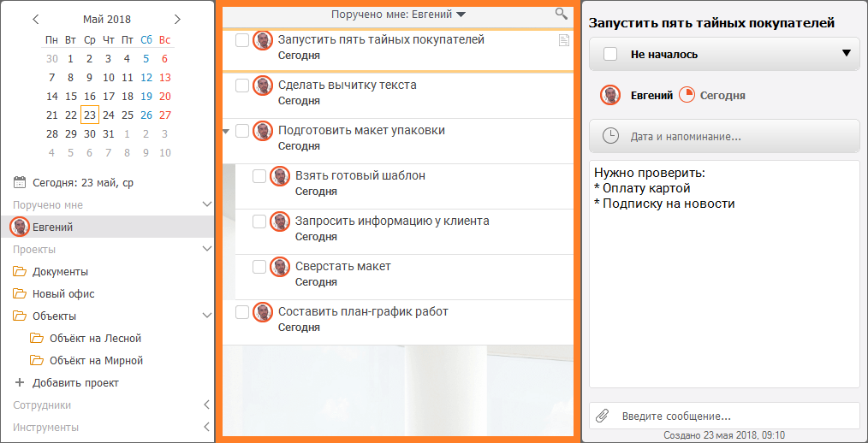Click Сегодня: 23 май, ср

tap(83, 182)
